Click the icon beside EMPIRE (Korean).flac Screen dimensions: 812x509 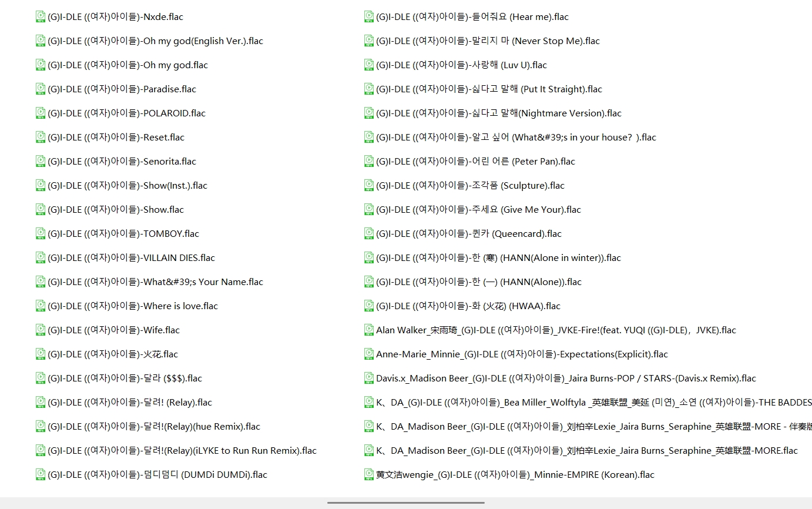coord(369,474)
